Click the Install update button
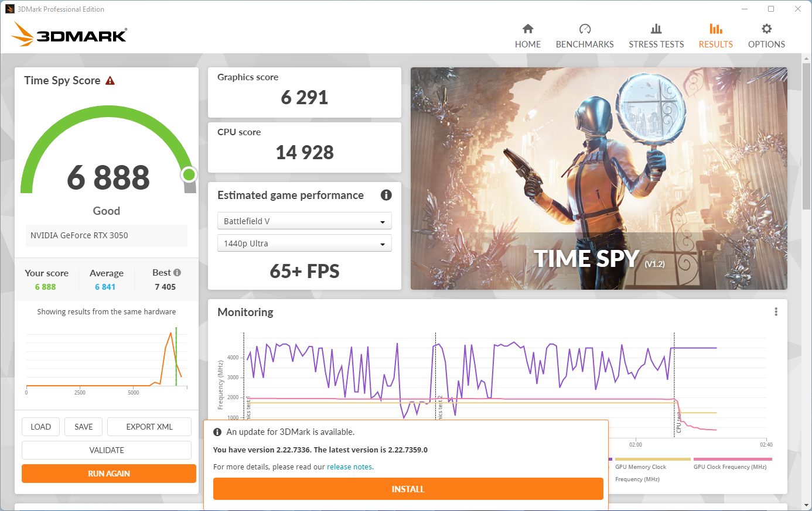The height and width of the screenshot is (511, 812). (x=408, y=489)
